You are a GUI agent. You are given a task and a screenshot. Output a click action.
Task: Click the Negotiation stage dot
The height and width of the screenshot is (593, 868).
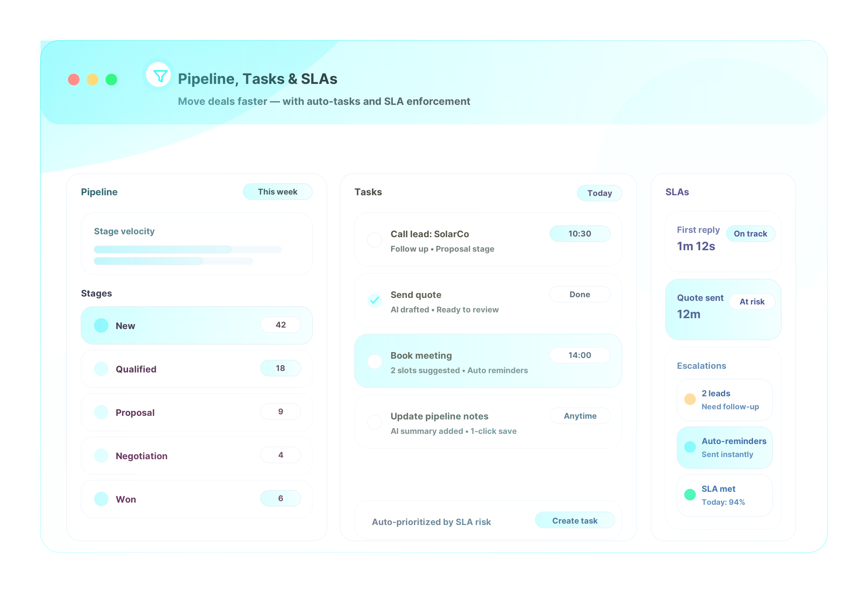click(101, 455)
